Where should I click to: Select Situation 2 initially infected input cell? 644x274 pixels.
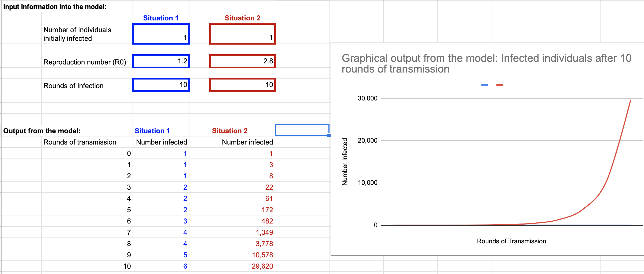coord(243,34)
